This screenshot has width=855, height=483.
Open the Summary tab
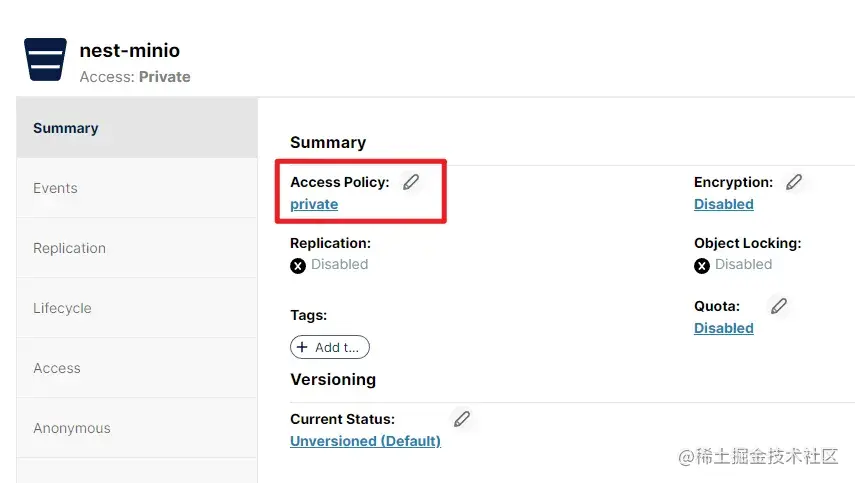[x=66, y=128]
